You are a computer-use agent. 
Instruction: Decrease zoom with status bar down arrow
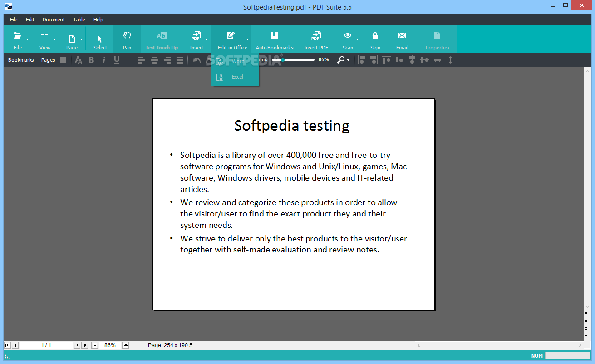click(x=95, y=345)
